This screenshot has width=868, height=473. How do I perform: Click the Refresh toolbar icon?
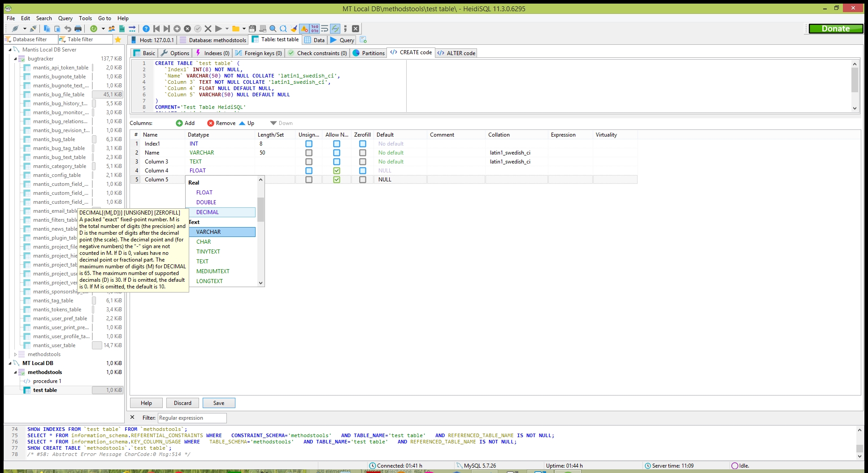[x=93, y=29]
